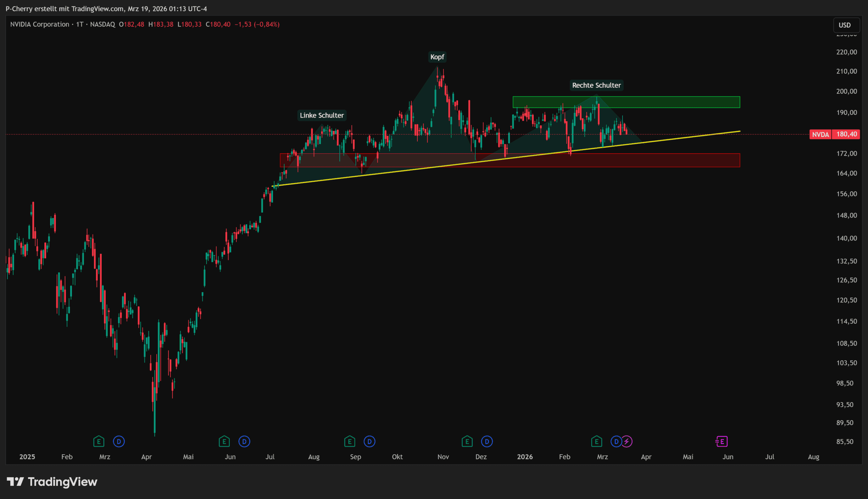Click the Kopf pattern label

(437, 57)
